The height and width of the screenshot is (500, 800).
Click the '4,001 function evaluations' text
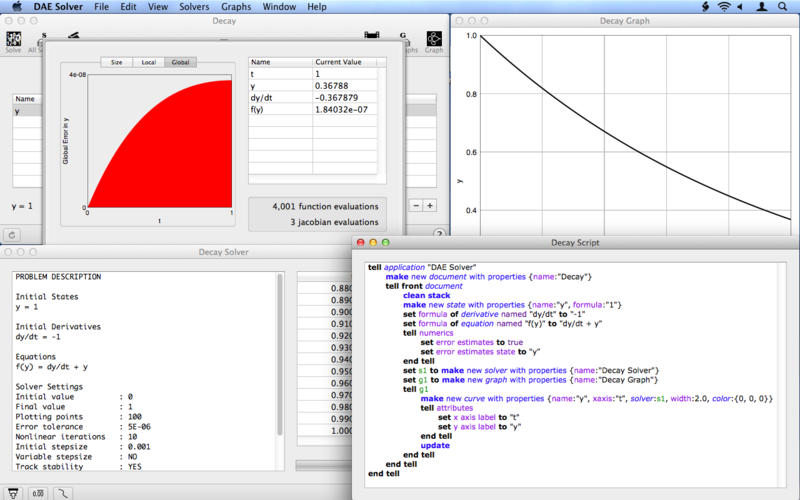click(x=325, y=207)
